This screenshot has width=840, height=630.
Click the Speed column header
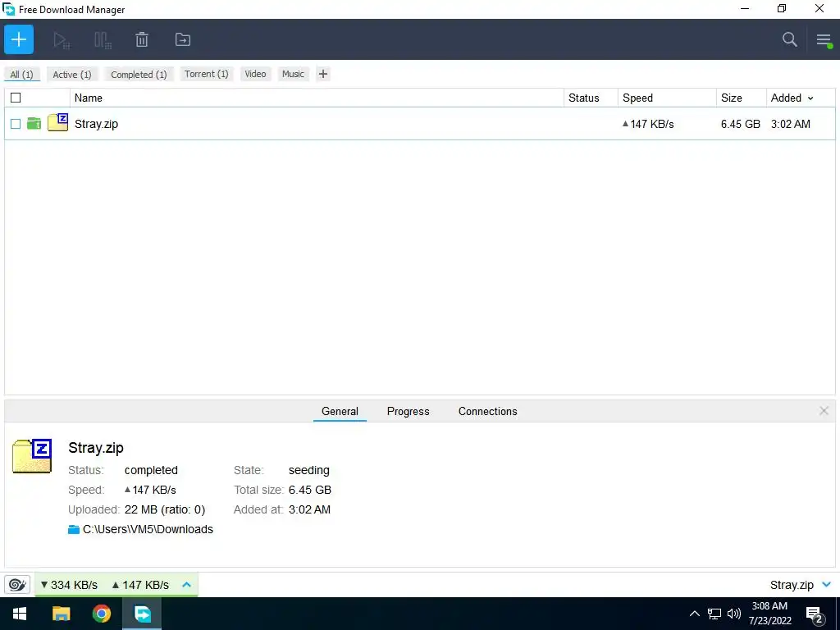667,98
